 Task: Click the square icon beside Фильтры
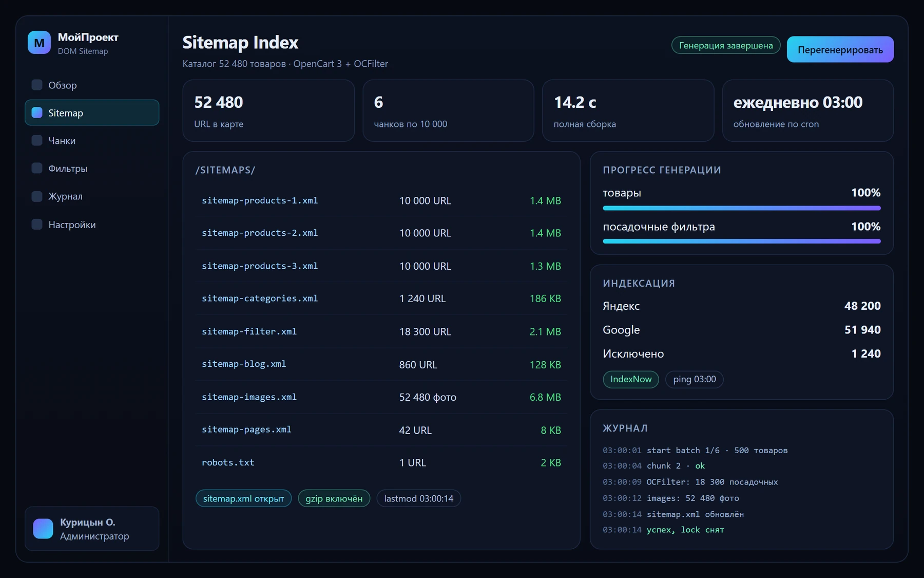(37, 168)
